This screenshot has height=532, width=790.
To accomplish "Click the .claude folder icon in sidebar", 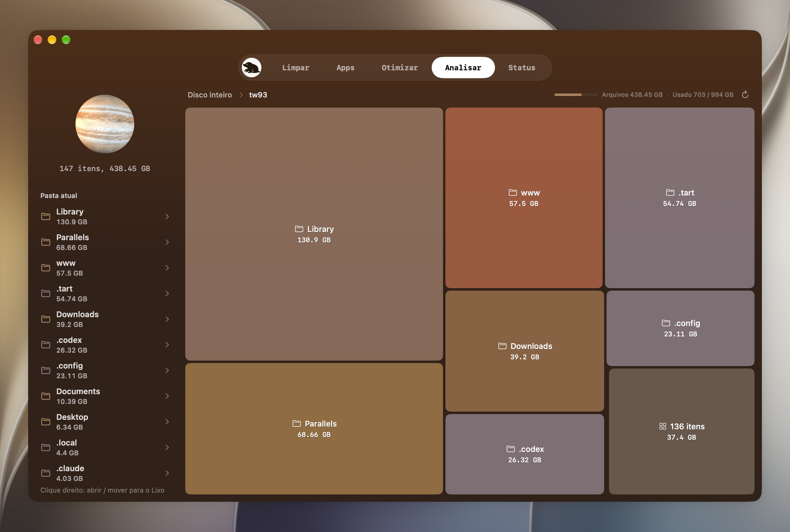I will pyautogui.click(x=46, y=473).
